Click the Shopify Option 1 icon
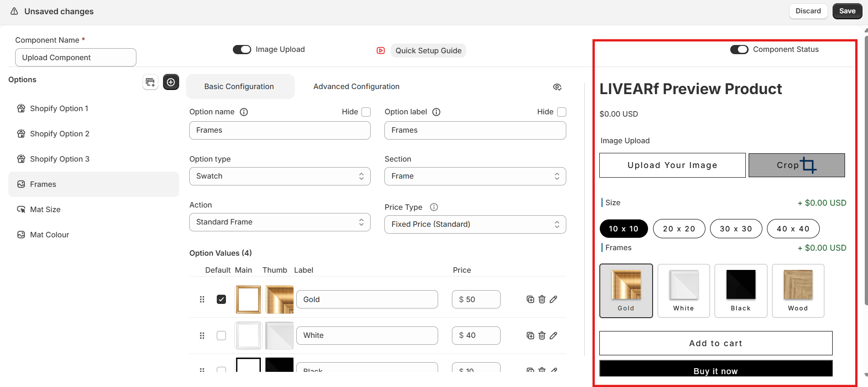Screen dimensions: 868x387 point(21,108)
